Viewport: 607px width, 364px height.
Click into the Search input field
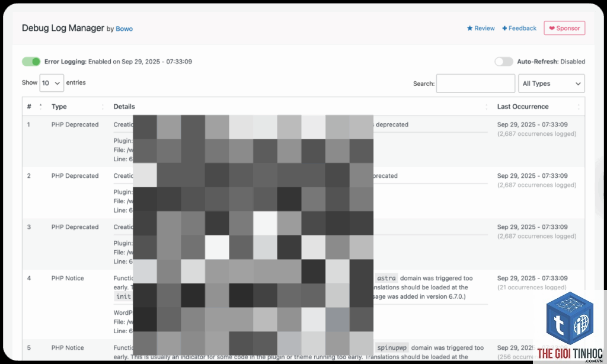[x=475, y=84]
